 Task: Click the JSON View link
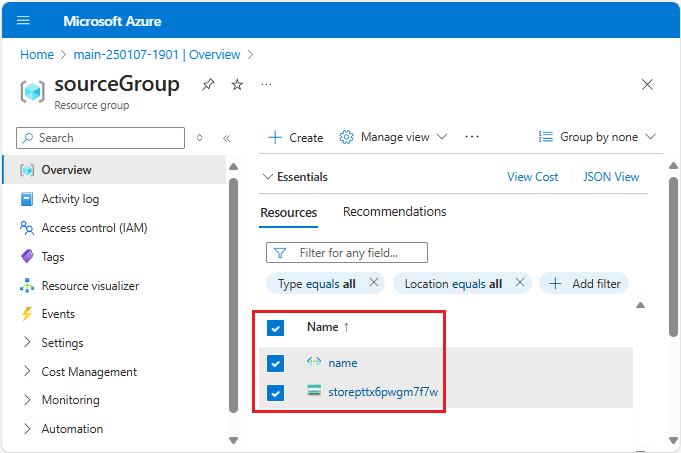click(x=611, y=177)
